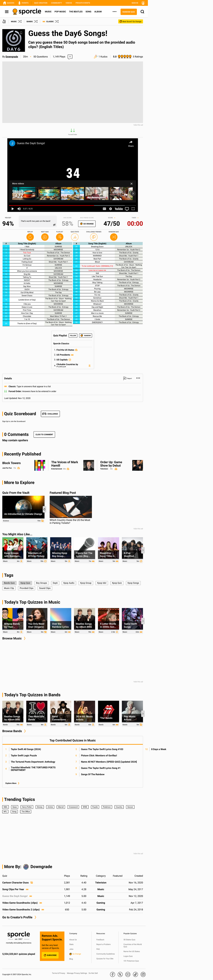213x980 pixels.
Task: Expand Browse Music chevron
Action: pyautogui.click(x=25, y=639)
